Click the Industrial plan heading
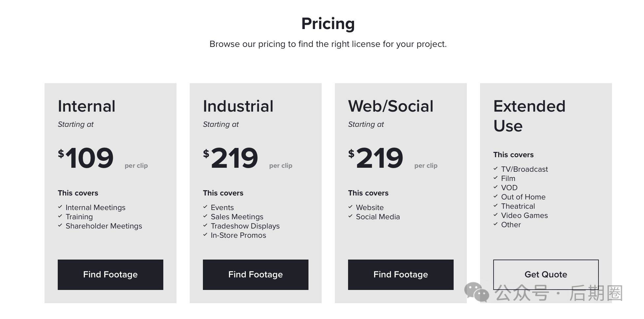Image resolution: width=644 pixels, height=319 pixels. click(238, 106)
